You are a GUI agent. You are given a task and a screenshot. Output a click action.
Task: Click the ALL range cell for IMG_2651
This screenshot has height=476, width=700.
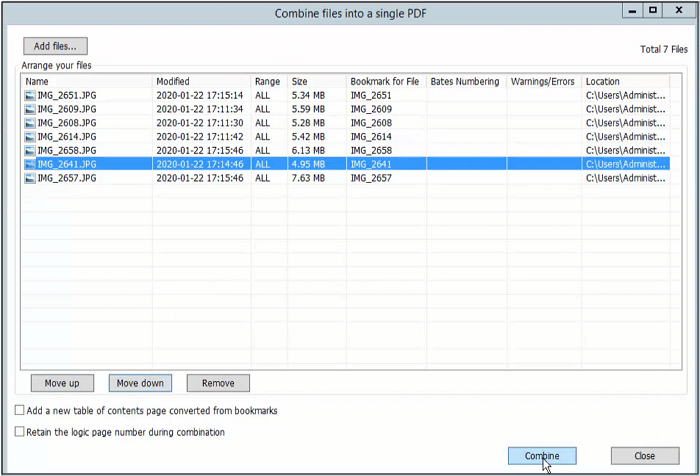[x=262, y=95]
